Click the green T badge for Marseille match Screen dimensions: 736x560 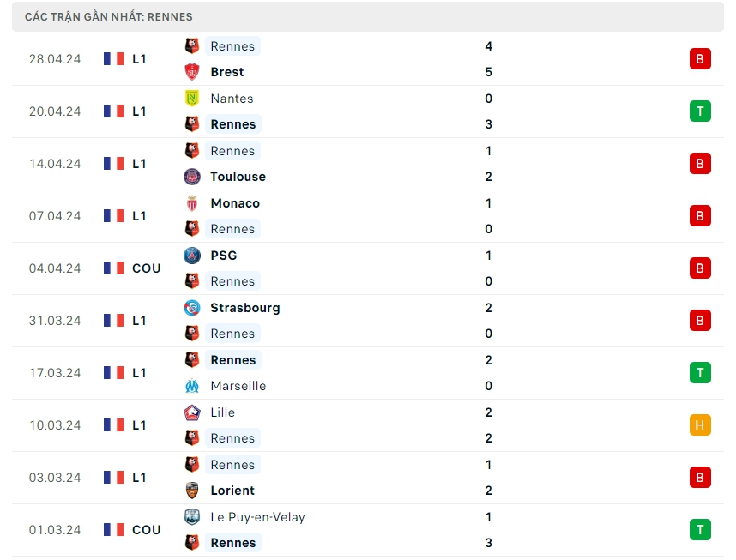coord(699,373)
